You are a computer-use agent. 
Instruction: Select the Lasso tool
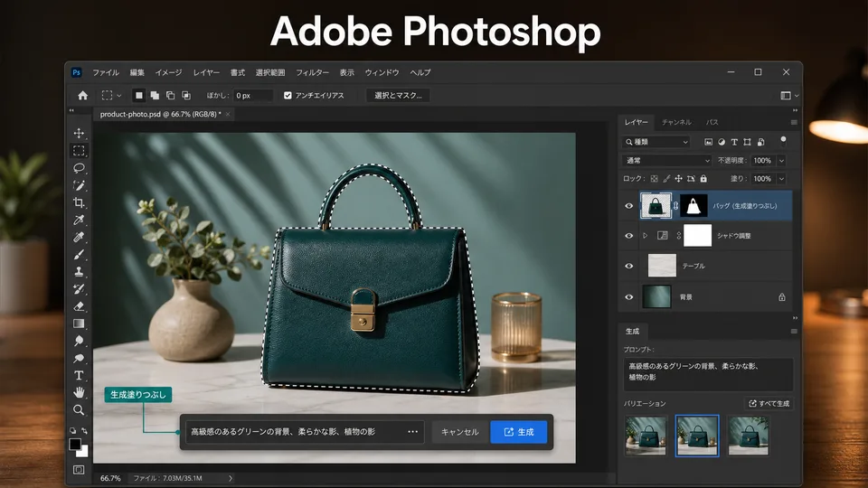coord(79,168)
